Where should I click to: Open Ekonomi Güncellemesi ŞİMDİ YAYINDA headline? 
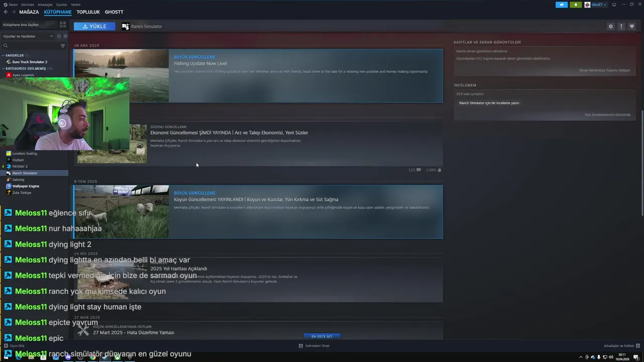pyautogui.click(x=229, y=133)
